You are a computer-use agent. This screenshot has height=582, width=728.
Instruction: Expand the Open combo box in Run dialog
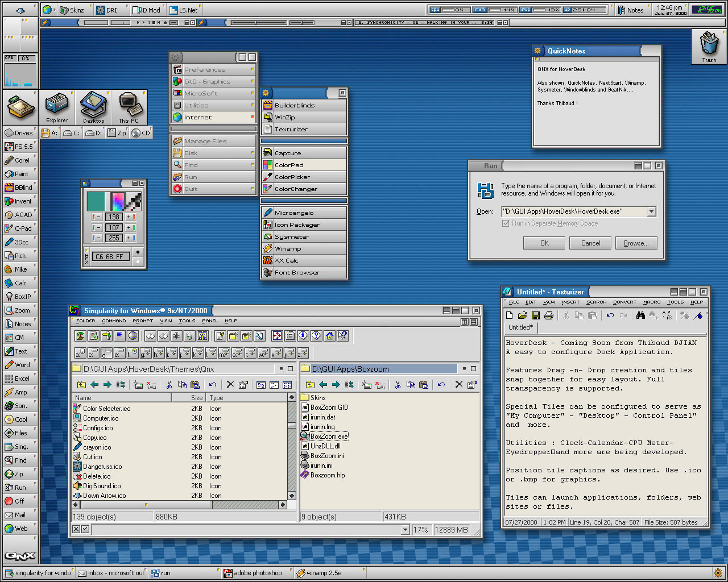(x=652, y=211)
